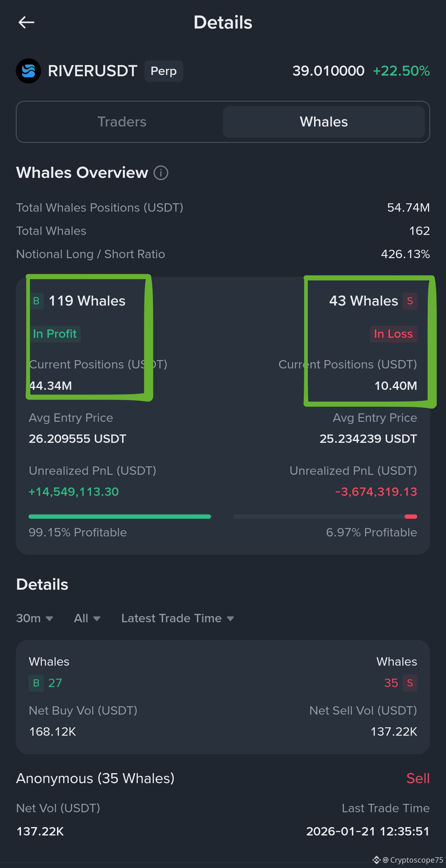Switch to the Traders tab
This screenshot has height=868, width=446.
coord(122,122)
